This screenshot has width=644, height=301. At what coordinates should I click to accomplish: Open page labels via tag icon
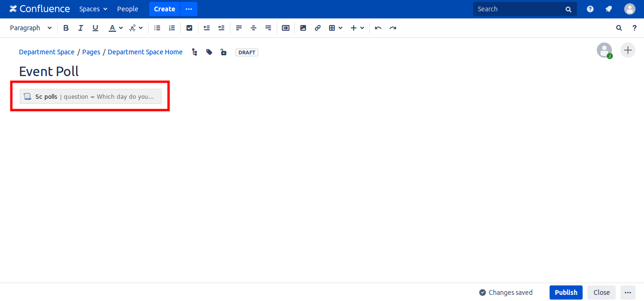click(209, 52)
